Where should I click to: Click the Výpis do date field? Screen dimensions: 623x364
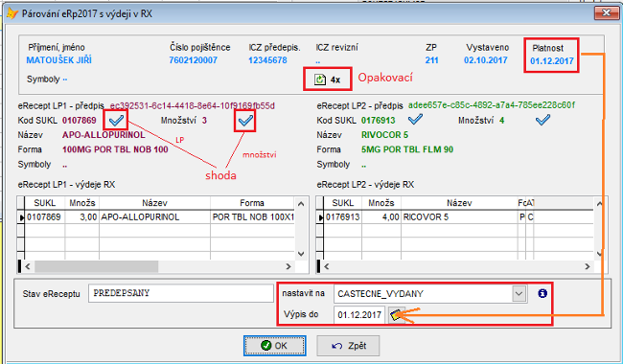(x=359, y=315)
